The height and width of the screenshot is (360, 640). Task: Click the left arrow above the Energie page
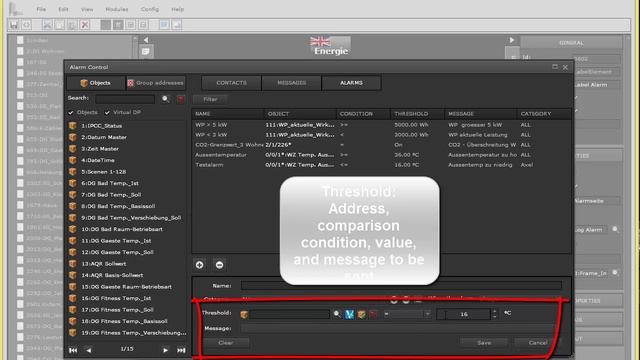146,40
